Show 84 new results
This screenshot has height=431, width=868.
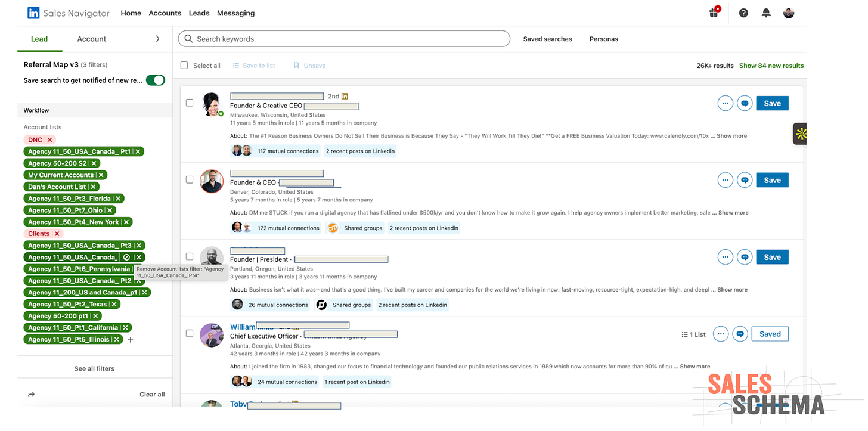coord(771,66)
